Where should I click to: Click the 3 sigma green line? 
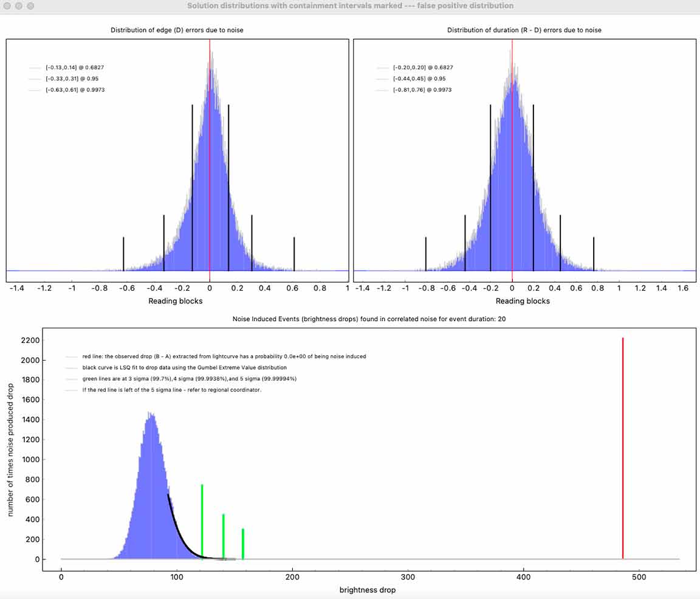[x=202, y=521]
